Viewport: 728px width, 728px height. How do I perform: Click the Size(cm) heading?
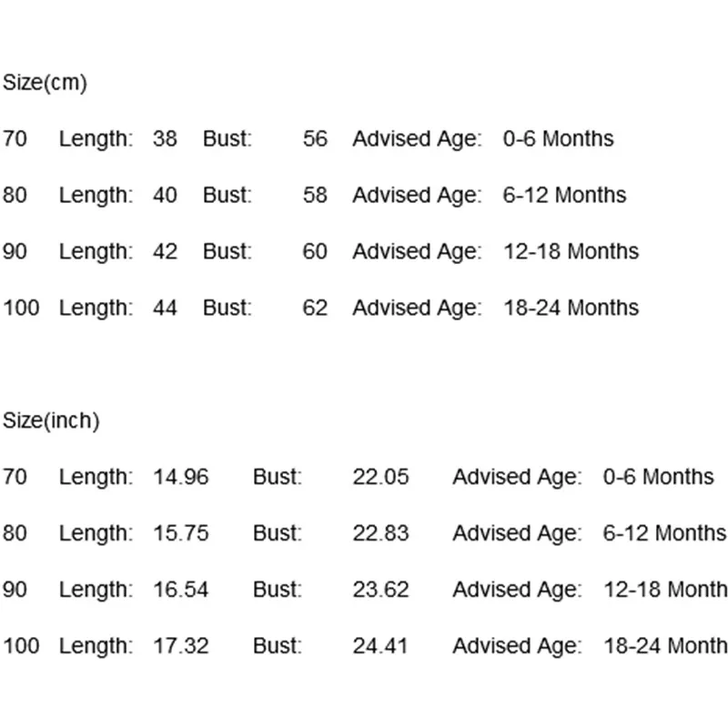point(45,83)
